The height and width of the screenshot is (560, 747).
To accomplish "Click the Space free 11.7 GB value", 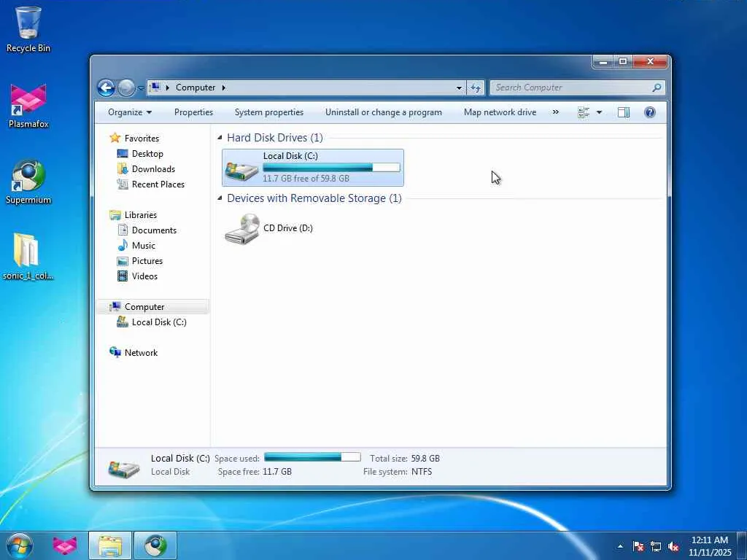I will (276, 472).
